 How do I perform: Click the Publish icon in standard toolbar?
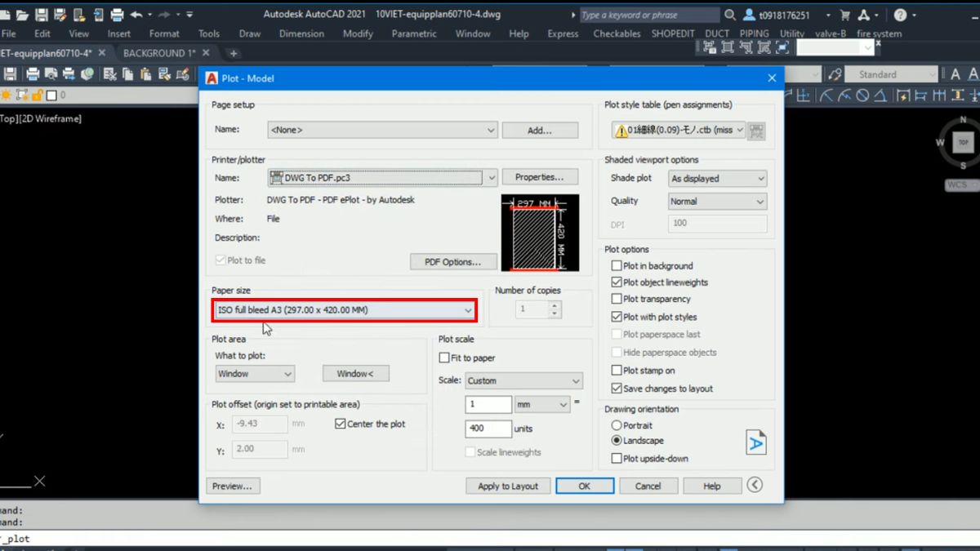pos(69,74)
